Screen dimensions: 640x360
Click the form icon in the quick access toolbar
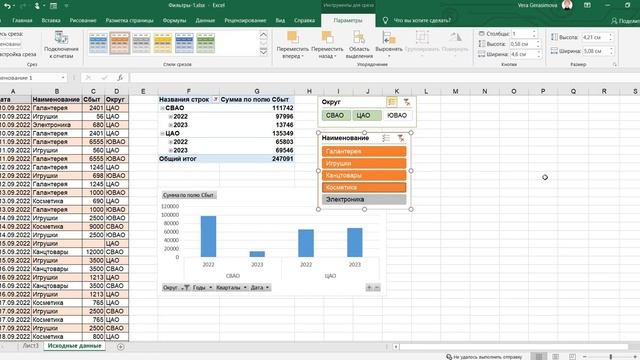tap(53, 6)
